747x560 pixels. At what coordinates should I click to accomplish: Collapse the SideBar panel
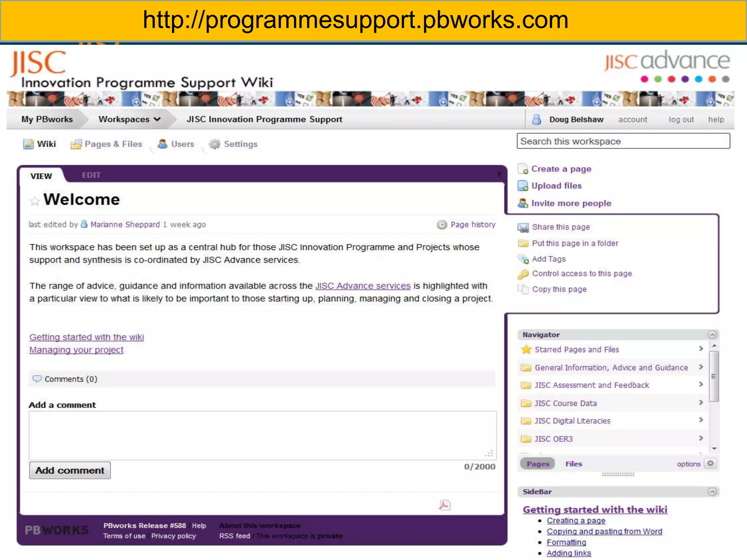tap(712, 492)
